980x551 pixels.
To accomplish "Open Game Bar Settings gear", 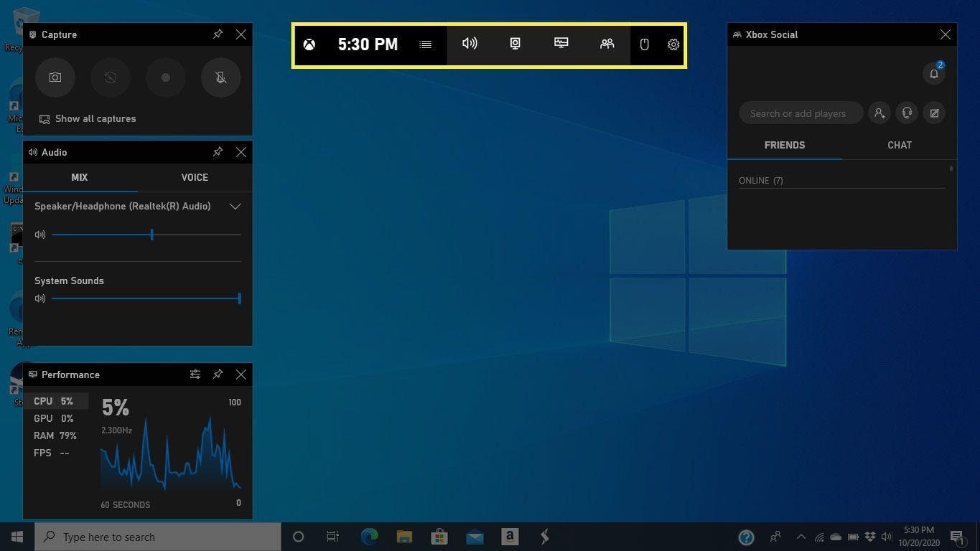I will [x=673, y=44].
